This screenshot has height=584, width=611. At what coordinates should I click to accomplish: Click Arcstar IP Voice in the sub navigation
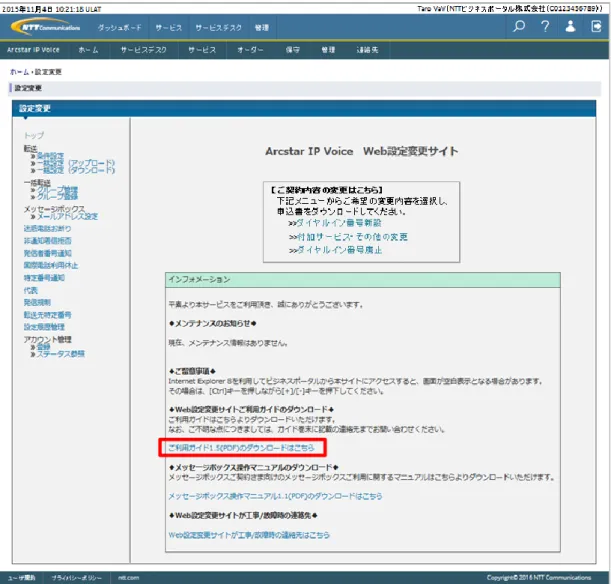point(33,50)
